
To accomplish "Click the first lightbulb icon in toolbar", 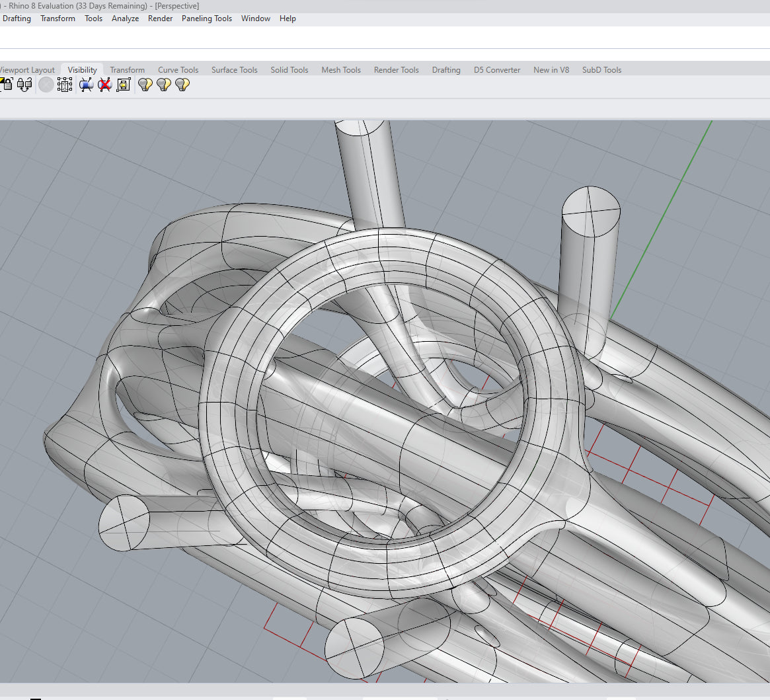I will pyautogui.click(x=145, y=85).
